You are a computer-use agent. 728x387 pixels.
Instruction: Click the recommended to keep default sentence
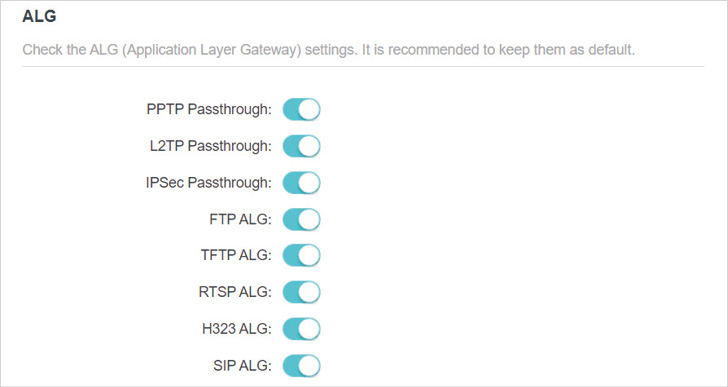point(498,50)
